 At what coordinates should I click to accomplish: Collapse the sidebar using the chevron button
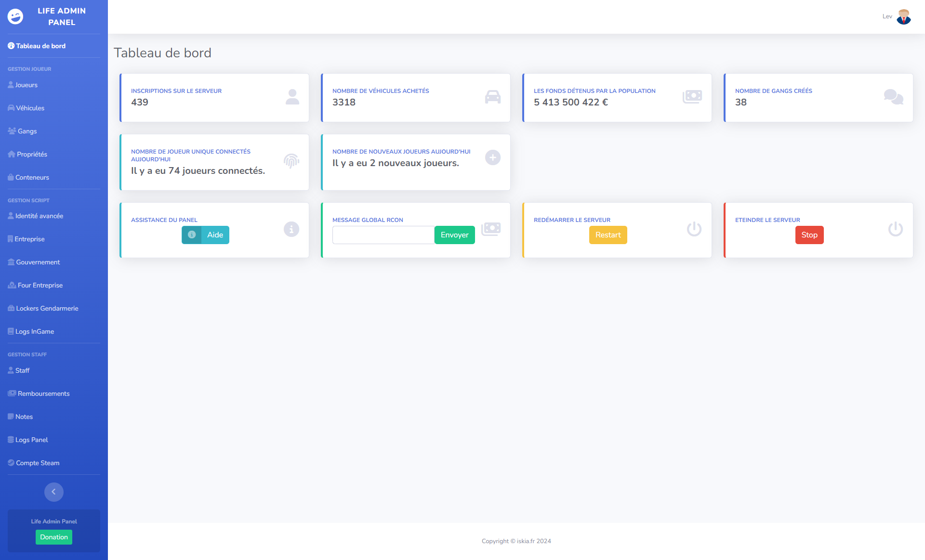click(x=53, y=492)
